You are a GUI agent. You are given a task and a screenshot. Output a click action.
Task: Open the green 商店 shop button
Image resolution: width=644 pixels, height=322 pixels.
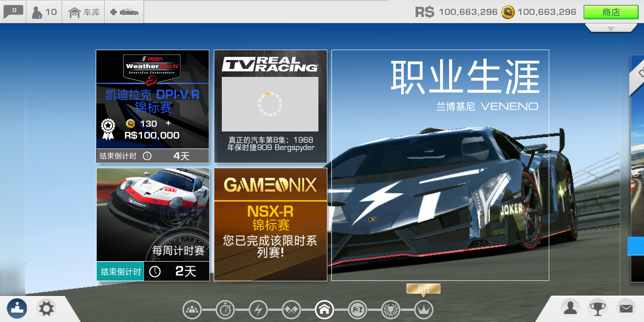click(x=611, y=12)
